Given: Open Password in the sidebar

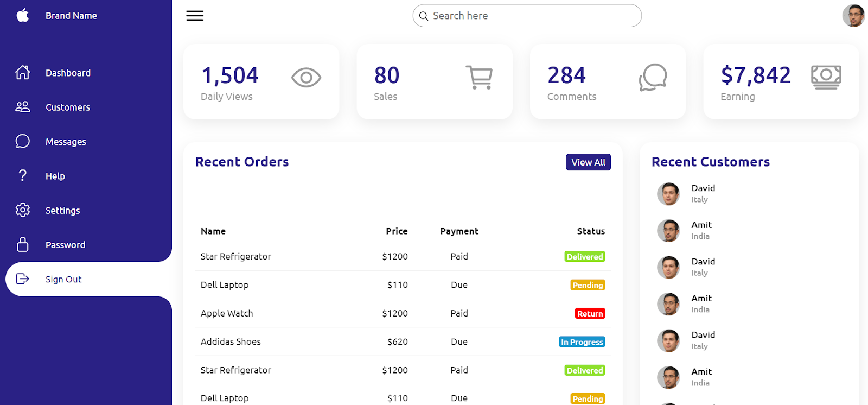Looking at the screenshot, I should [88, 245].
